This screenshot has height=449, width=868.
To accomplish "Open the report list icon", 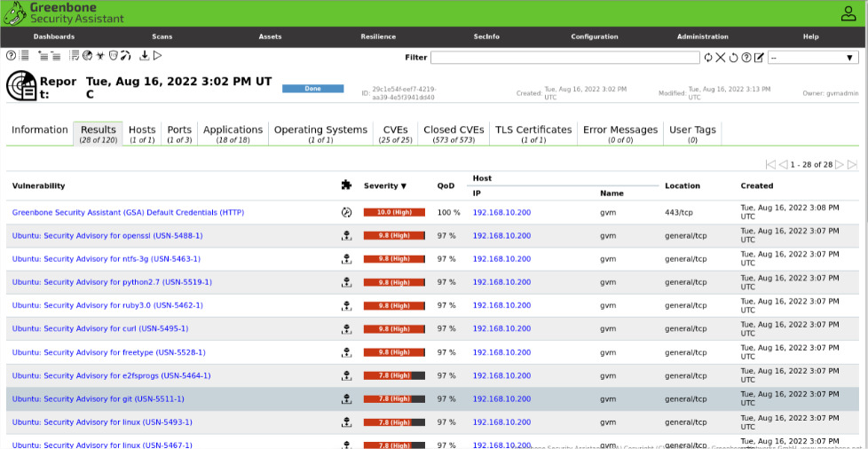I will point(24,55).
